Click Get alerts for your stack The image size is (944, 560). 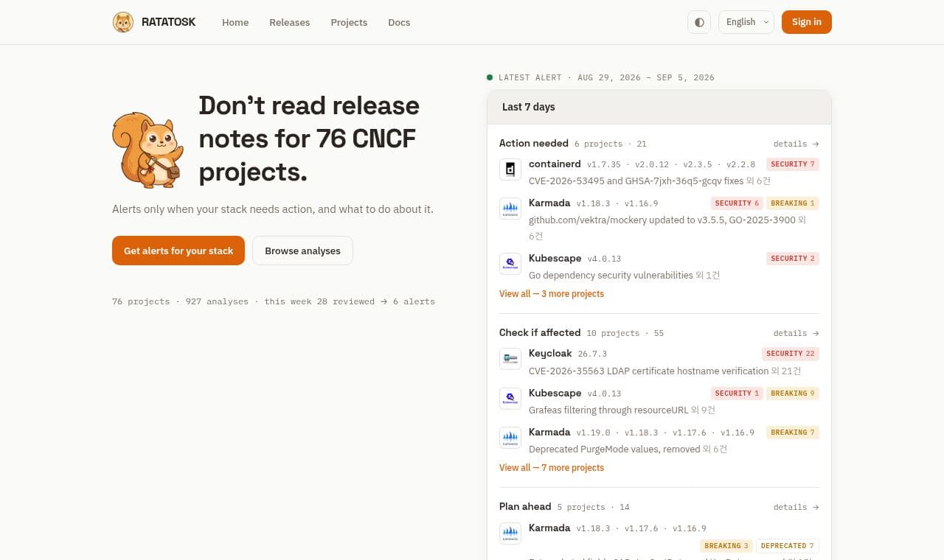tap(178, 251)
